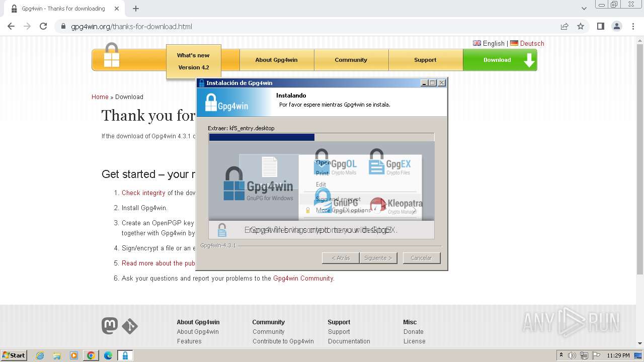Viewport: 644px width, 362px height.
Task: Switch language to Deutsch
Action: pos(527,43)
